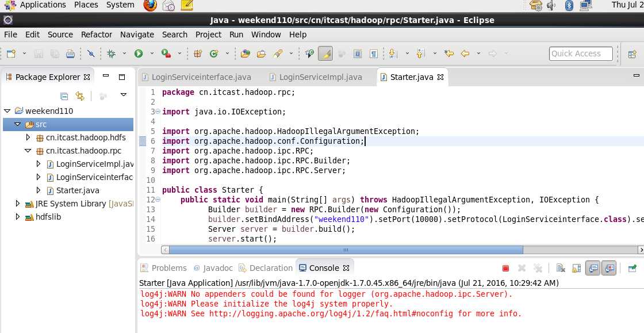Viewport: 644px width, 333px height.
Task: Open the Refactor menu
Action: [97, 35]
